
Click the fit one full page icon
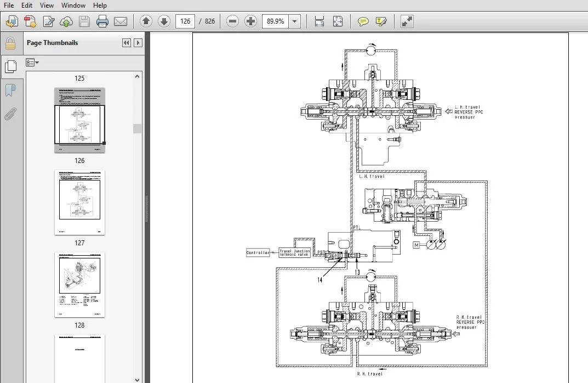pos(338,21)
